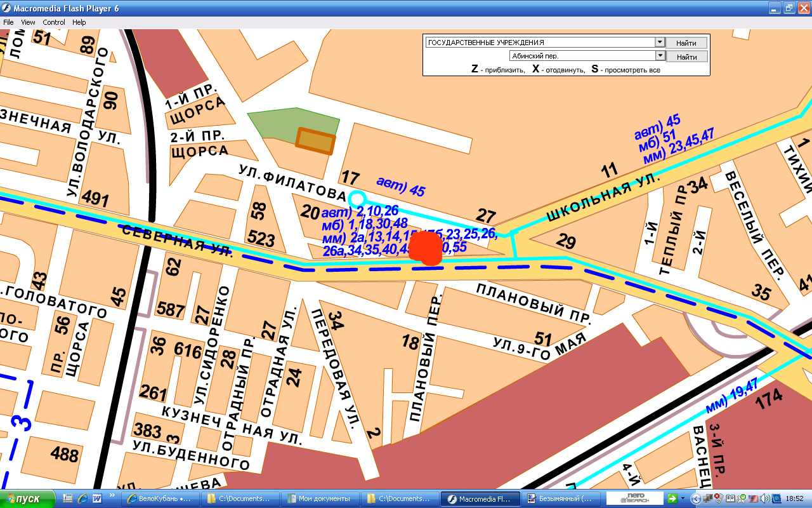Expand the hidden tray icons arrow

point(695,498)
